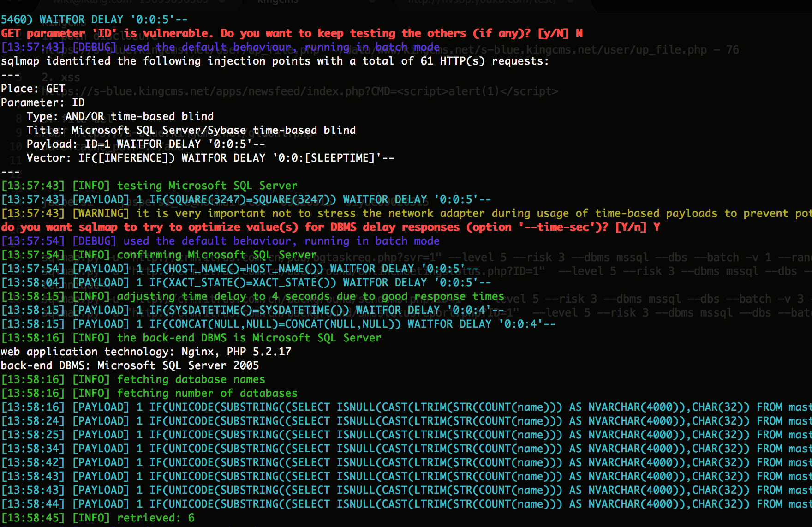This screenshot has height=527, width=812.
Task: Click "sqlmap identified the following injection points" line
Action: point(275,61)
